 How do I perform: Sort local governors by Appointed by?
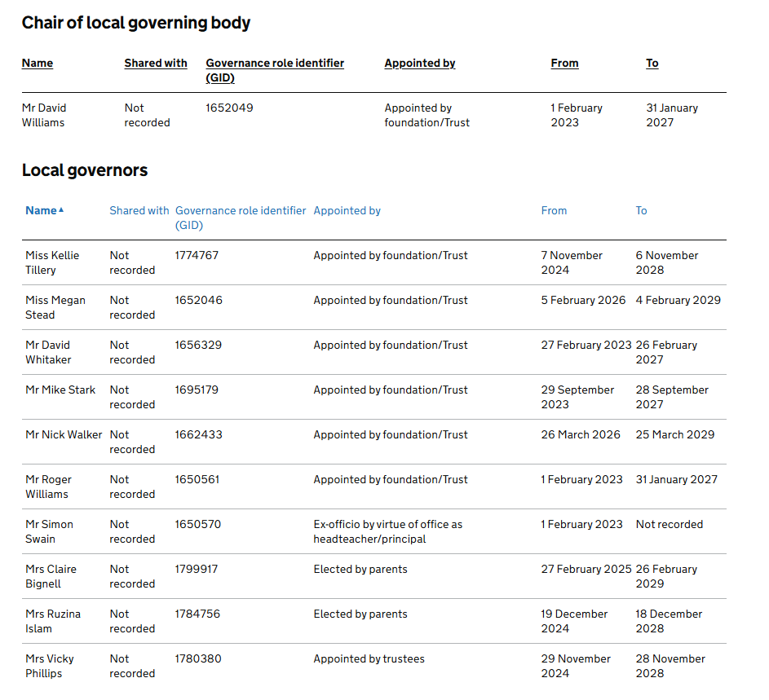(347, 211)
